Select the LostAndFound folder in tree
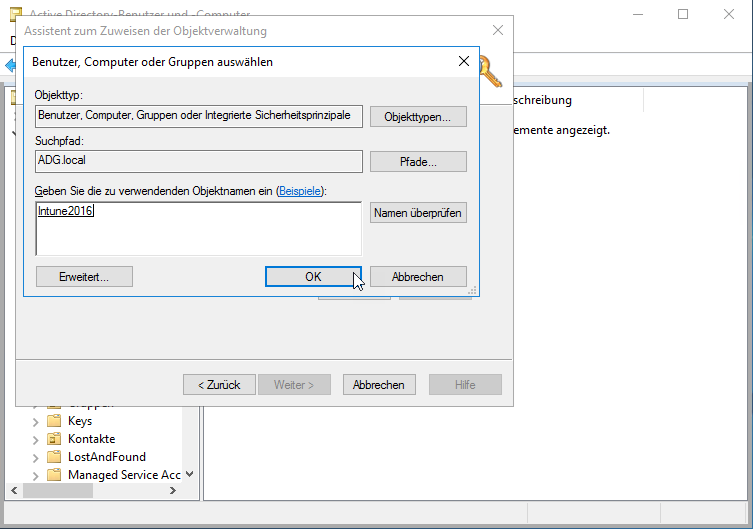Image resolution: width=753 pixels, height=529 pixels. click(107, 457)
